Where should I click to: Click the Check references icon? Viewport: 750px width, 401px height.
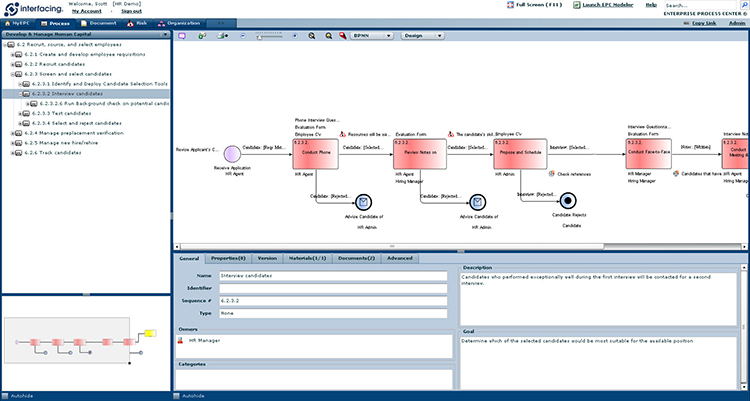point(551,174)
